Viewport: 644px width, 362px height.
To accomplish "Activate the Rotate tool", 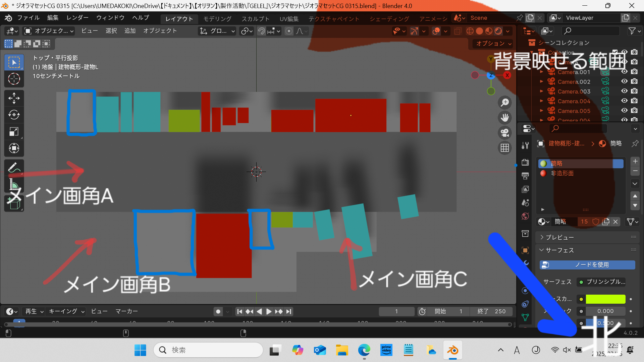I will [x=14, y=115].
